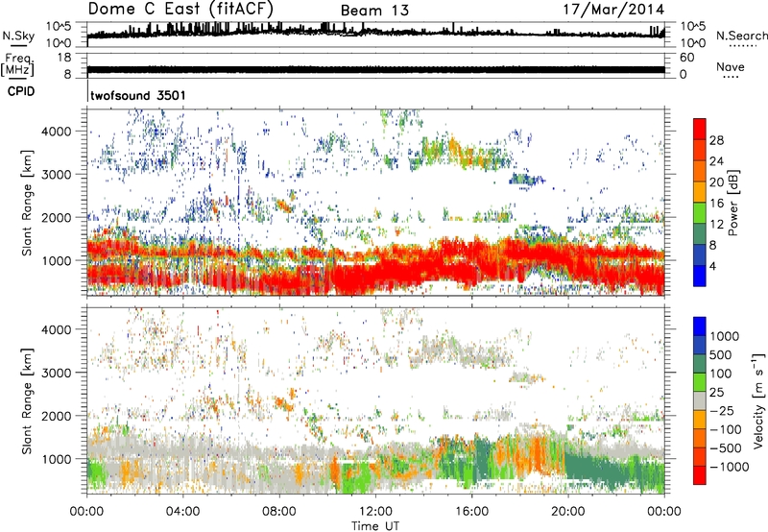Click the '16' label on Power color bar

(x=716, y=204)
